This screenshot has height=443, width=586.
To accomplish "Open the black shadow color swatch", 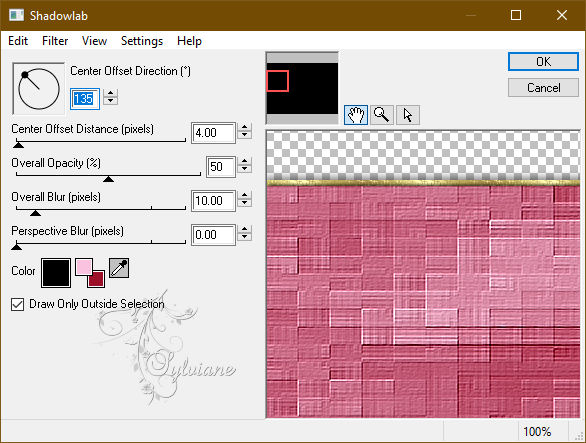I will (x=56, y=273).
